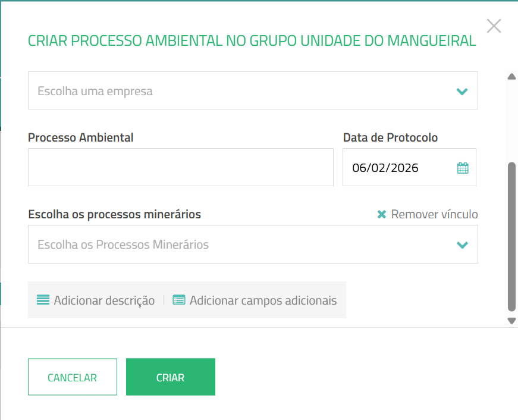The width and height of the screenshot is (518, 420).
Task: Click the table icon beside Adicionar campos adicionais
Action: pyautogui.click(x=178, y=300)
